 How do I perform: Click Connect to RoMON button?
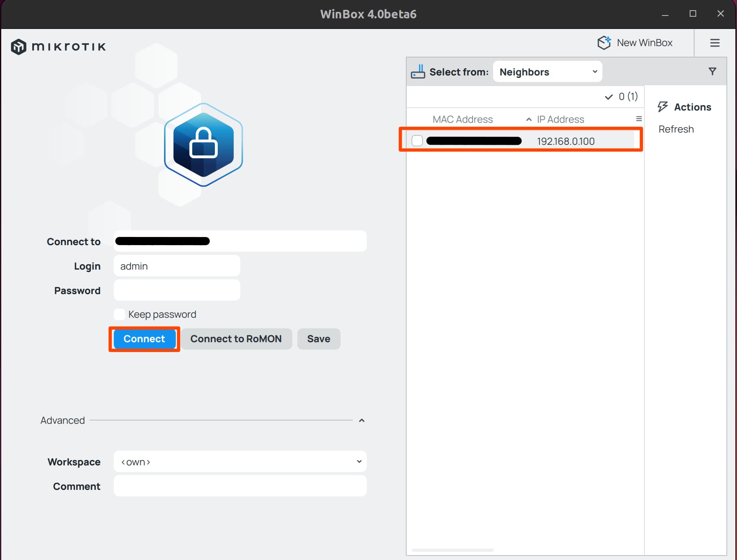(x=236, y=339)
